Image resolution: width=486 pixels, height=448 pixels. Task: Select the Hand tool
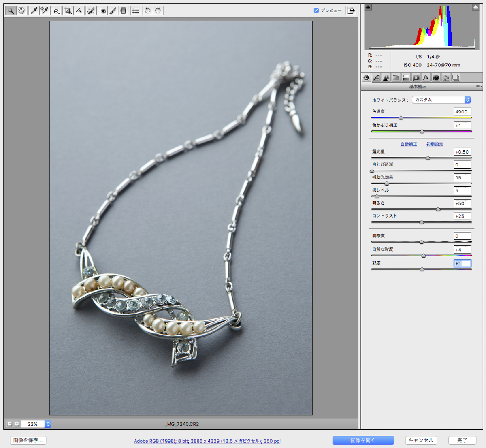pos(21,11)
